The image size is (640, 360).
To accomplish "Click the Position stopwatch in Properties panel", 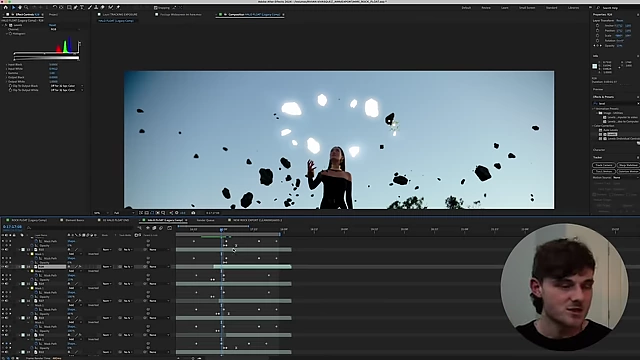I will [598, 31].
